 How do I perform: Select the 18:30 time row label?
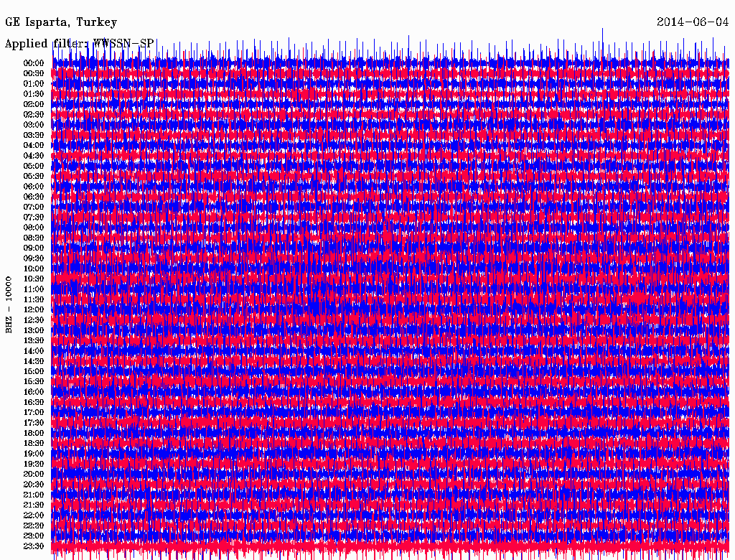34,443
